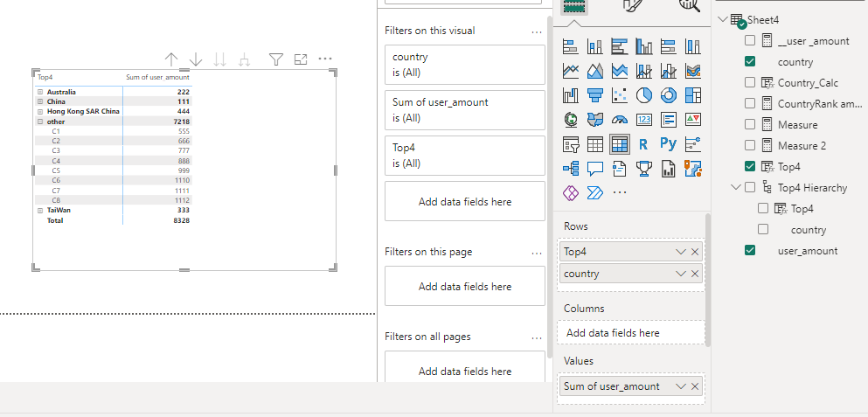Check the Top4 Hierarchy checkbox
The image size is (868, 417).
[749, 187]
